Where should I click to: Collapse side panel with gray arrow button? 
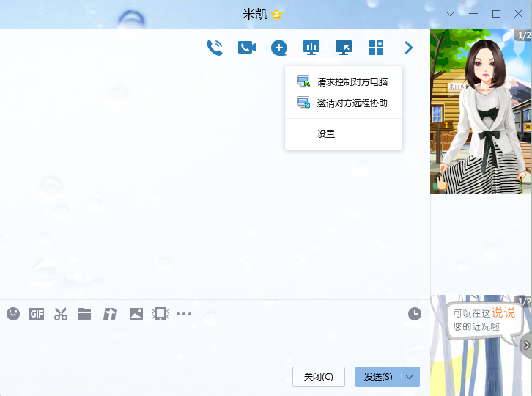click(526, 345)
